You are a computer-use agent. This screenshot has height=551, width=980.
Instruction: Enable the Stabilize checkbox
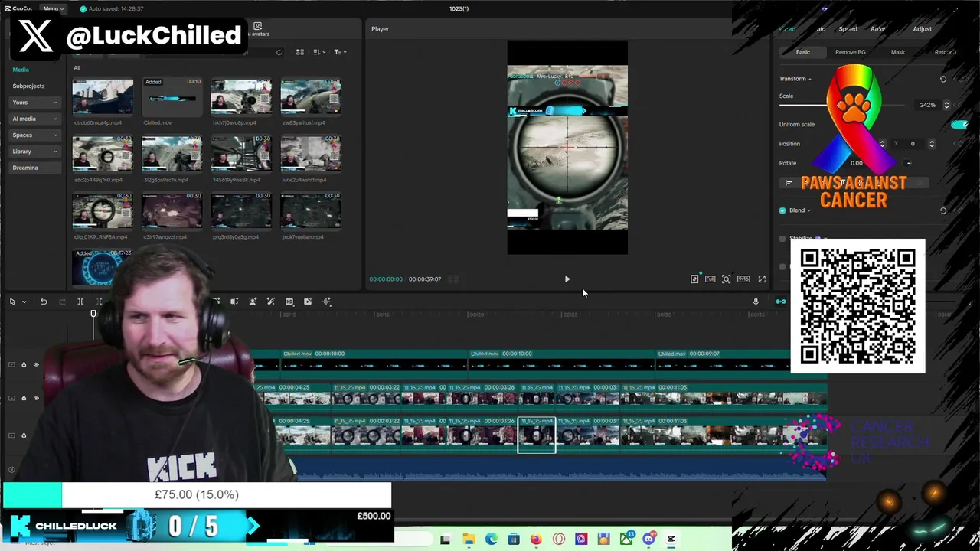pyautogui.click(x=782, y=239)
